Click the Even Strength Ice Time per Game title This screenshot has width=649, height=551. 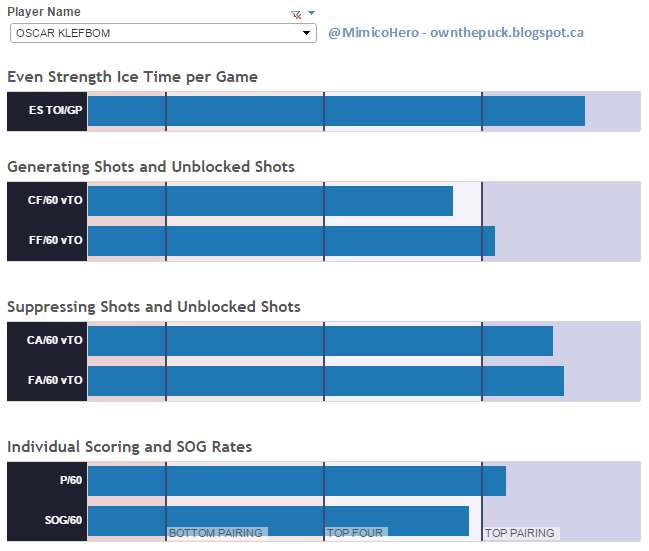(x=132, y=77)
